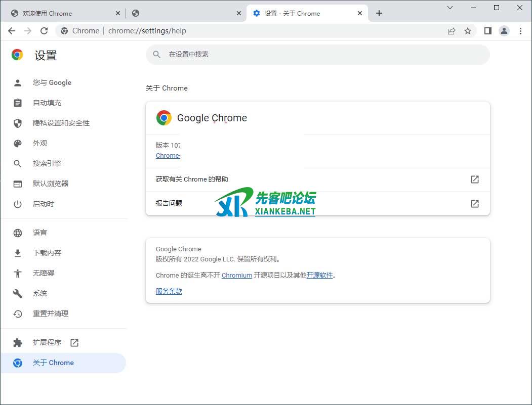This screenshot has height=405, width=532.
Task: Open 隐私设置和安全性 settings section
Action: click(61, 123)
